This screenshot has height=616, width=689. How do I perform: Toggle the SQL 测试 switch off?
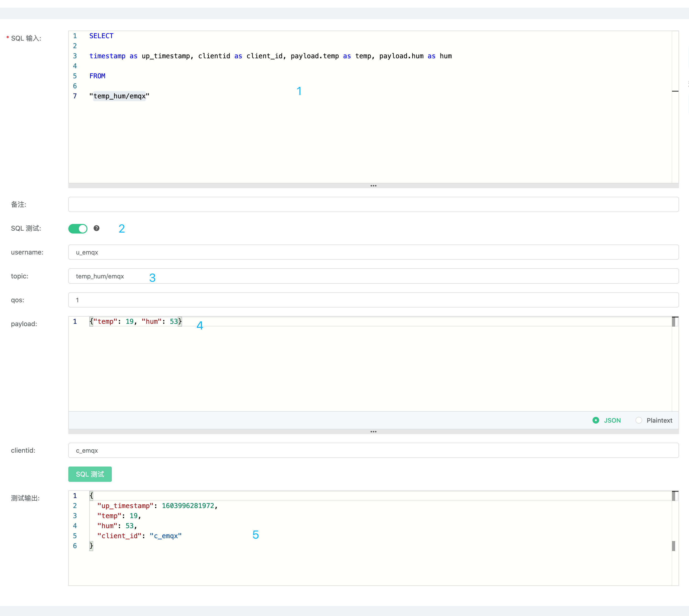pyautogui.click(x=78, y=228)
